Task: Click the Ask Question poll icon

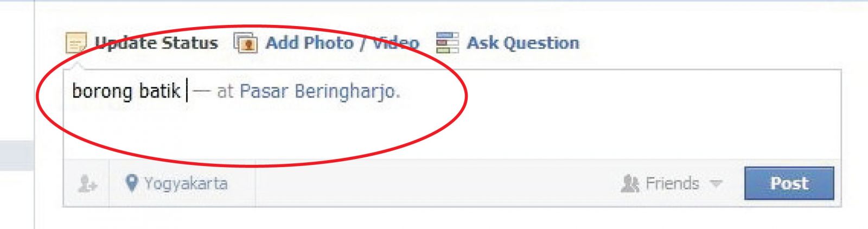Action: point(448,43)
